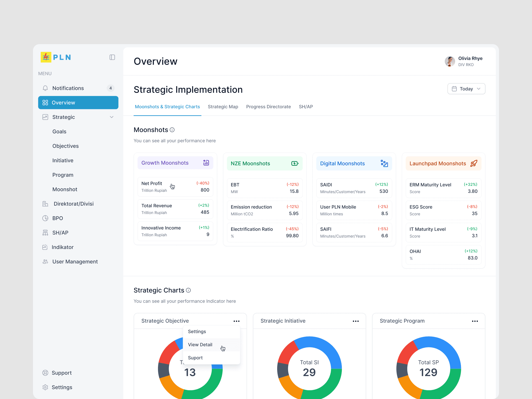
Task: Click the calendar icon in Today selector
Action: [454, 89]
